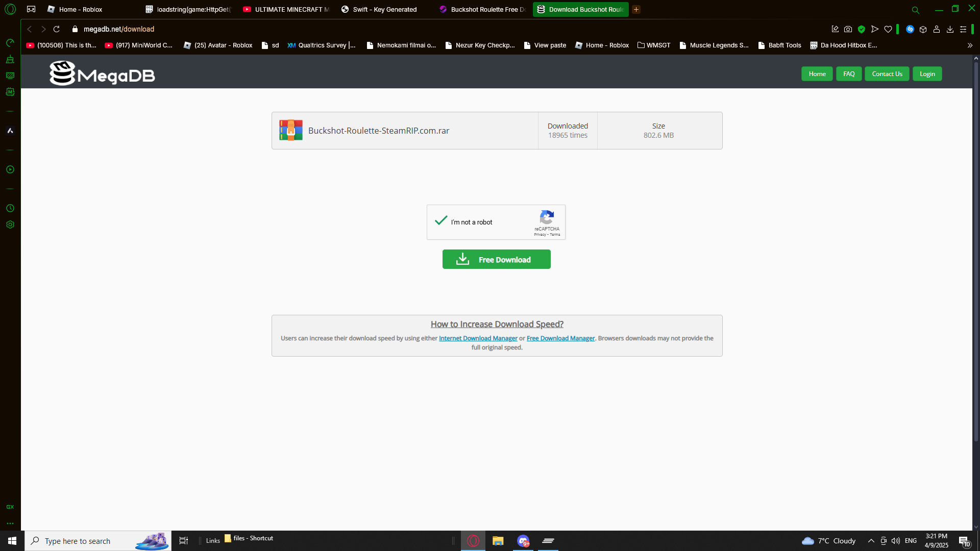Open History clock icon in the sidebar
The image size is (980, 551).
[10, 208]
